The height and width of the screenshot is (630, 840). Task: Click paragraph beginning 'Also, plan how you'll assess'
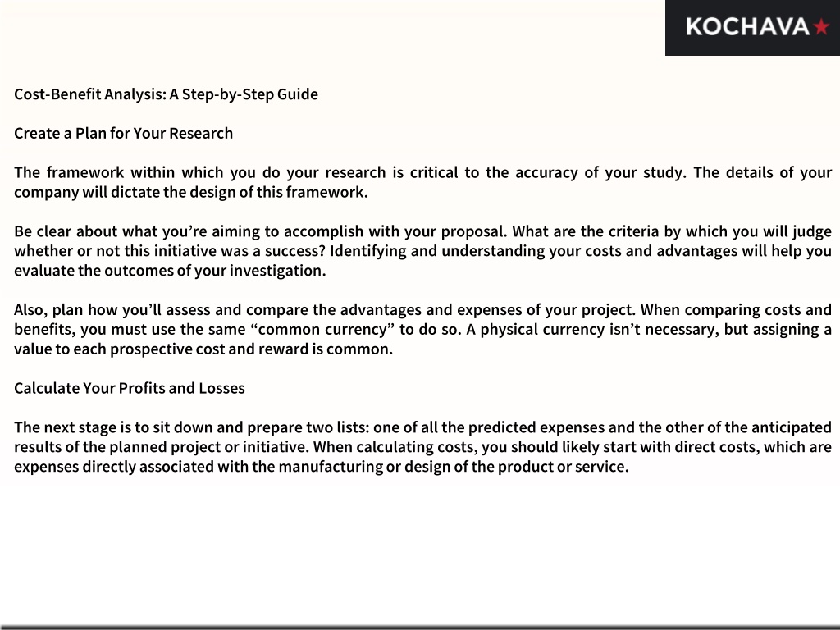click(422, 330)
